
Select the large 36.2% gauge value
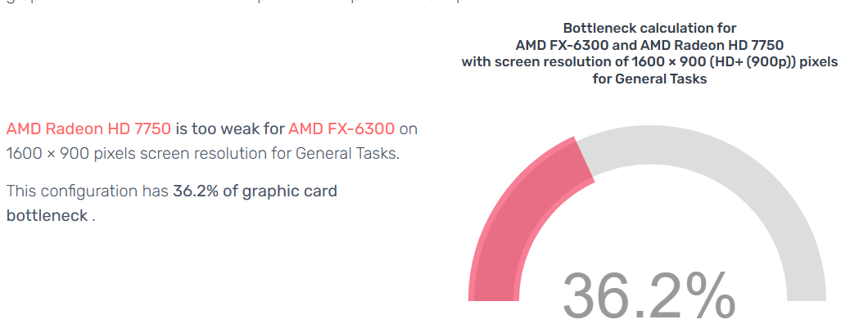coord(649,296)
